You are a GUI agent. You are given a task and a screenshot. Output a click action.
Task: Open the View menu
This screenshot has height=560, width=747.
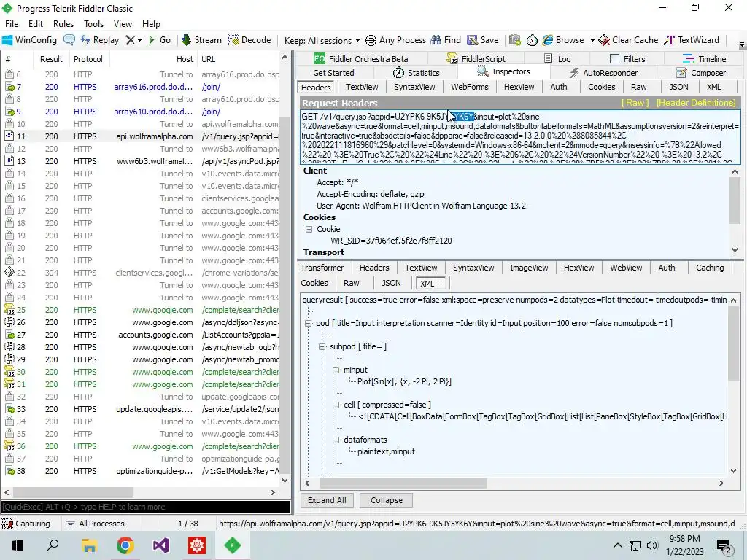pos(123,24)
